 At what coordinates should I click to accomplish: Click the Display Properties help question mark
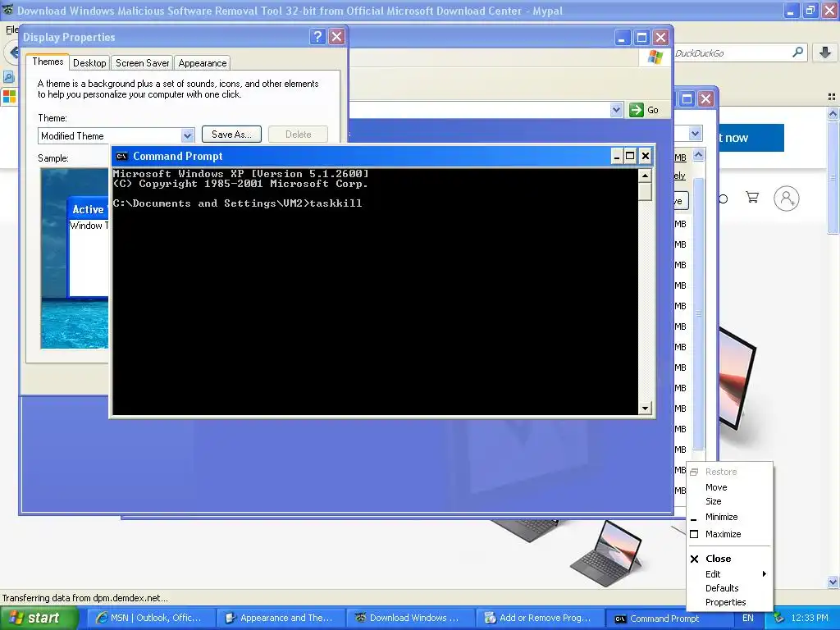tap(317, 36)
